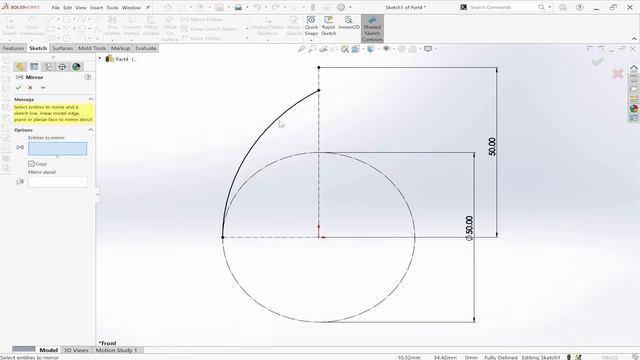Click the Editing Sketch1 status text
The height and width of the screenshot is (360, 640).
click(x=541, y=357)
